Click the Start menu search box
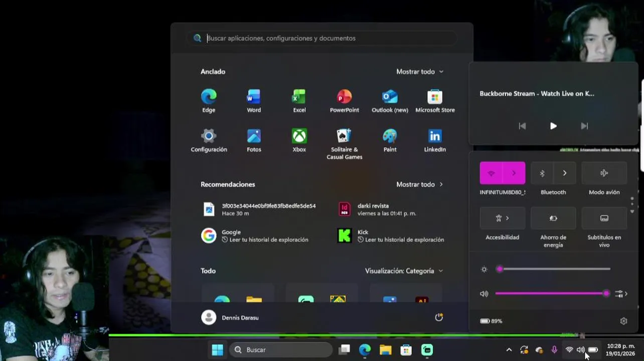 [322, 38]
